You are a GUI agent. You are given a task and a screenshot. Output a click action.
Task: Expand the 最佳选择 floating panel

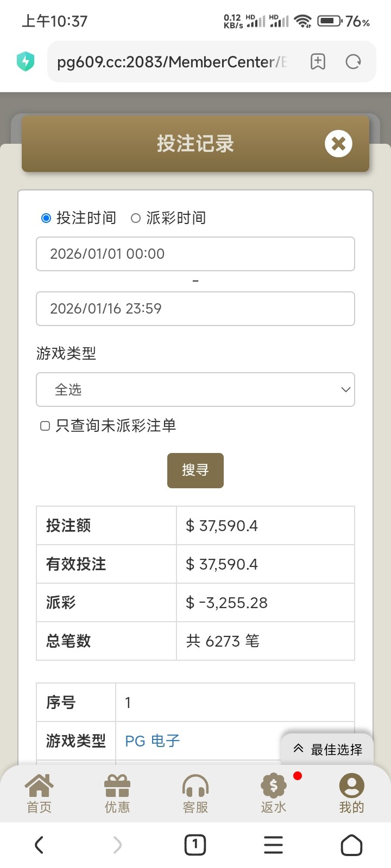327,749
